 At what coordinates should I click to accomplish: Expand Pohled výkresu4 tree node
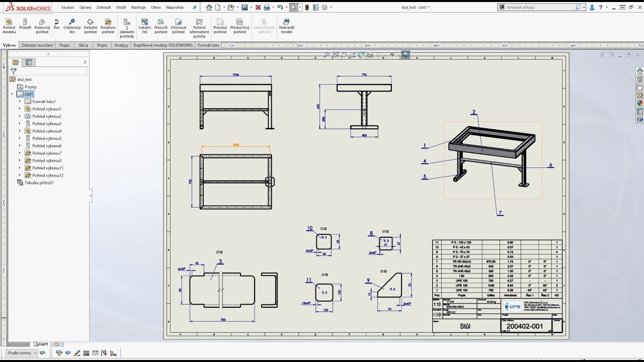click(20, 131)
